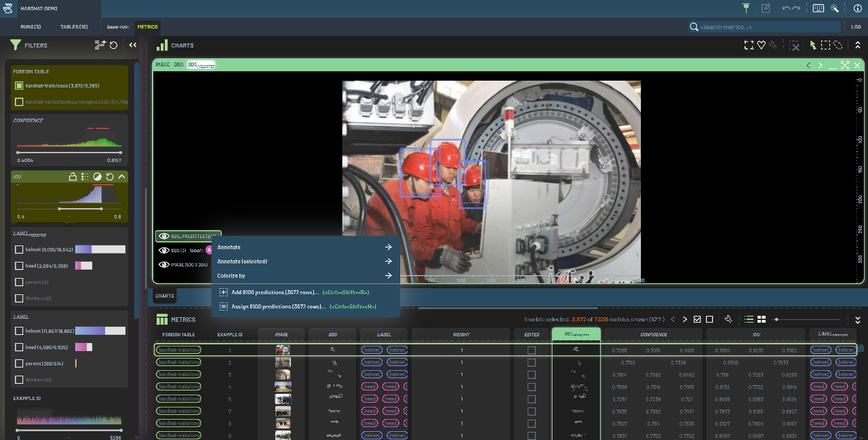The height and width of the screenshot is (440, 868).
Task: Click into the Search metrics field
Action: click(753, 27)
